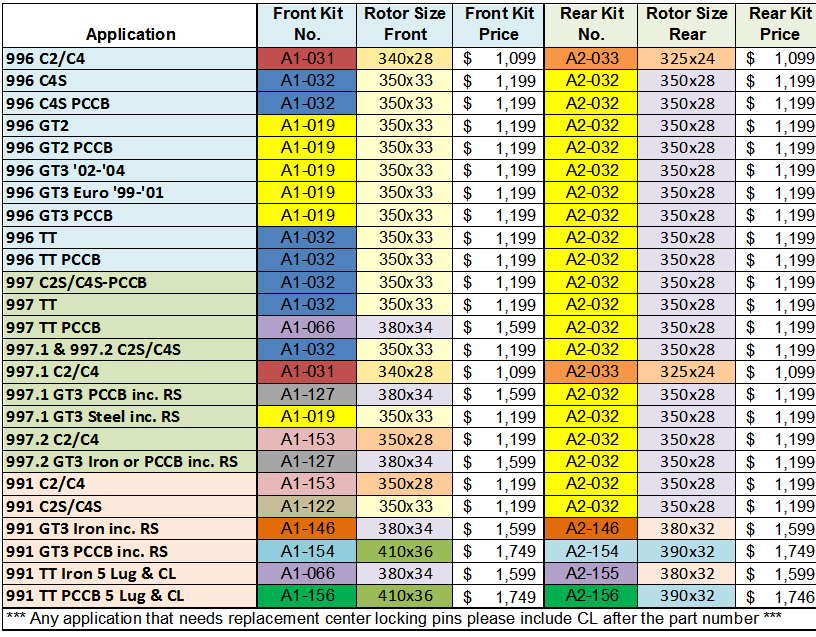Select the purple A2-155 rear kit cell
Viewport: 816px width, 637px height.
pos(591,574)
